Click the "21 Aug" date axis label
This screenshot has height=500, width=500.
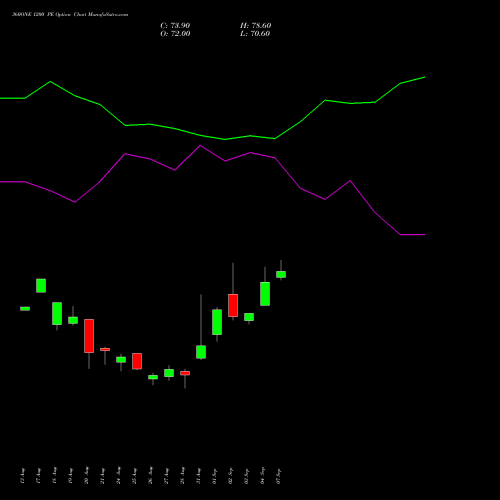click(x=103, y=476)
